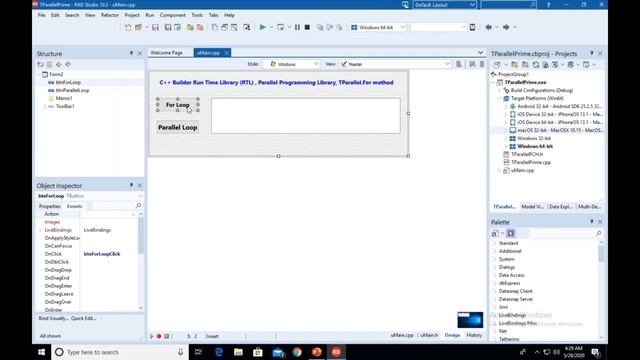This screenshot has width=640, height=360.
Task: Click the Parallel Loop button on form
Action: 178,127
